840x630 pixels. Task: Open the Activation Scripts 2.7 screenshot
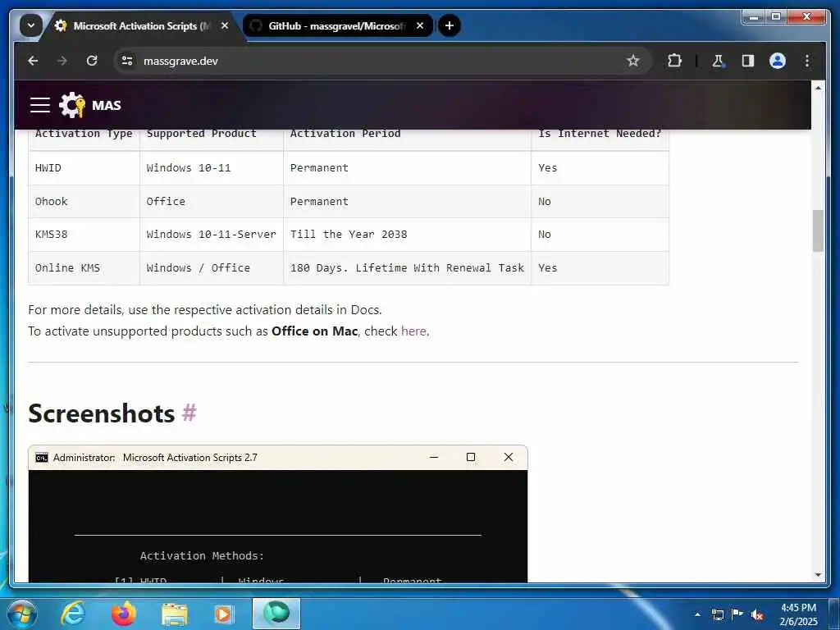coord(277,514)
